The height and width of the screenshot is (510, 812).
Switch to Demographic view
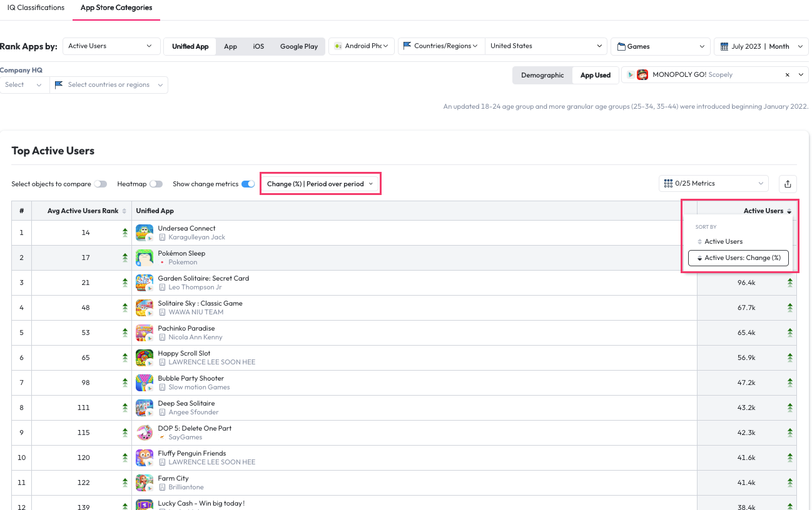click(542, 75)
